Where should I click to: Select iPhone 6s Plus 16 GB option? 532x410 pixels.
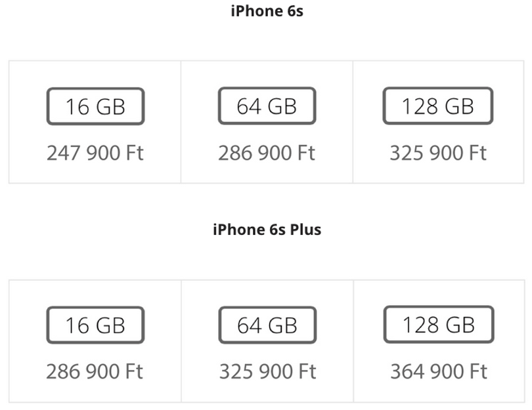pos(95,325)
